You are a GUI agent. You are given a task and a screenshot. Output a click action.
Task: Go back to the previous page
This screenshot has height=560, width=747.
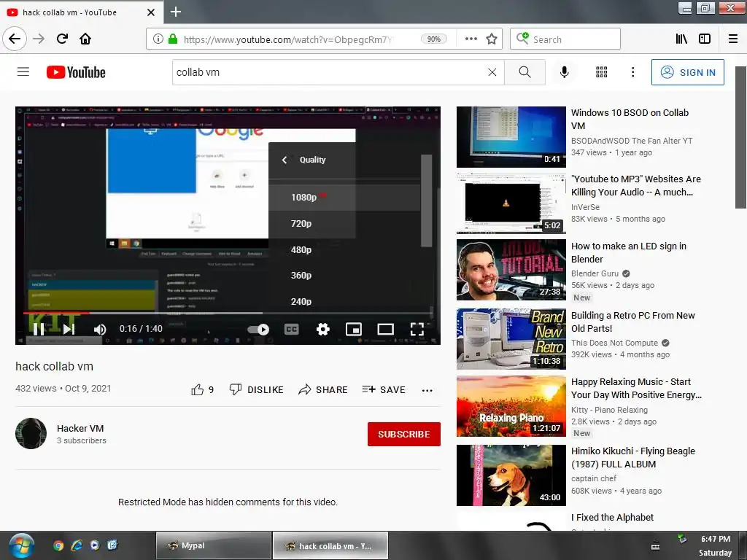point(15,39)
